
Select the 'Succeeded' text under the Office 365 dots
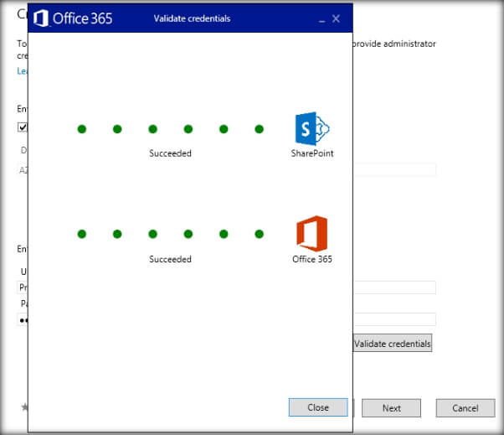tap(170, 259)
